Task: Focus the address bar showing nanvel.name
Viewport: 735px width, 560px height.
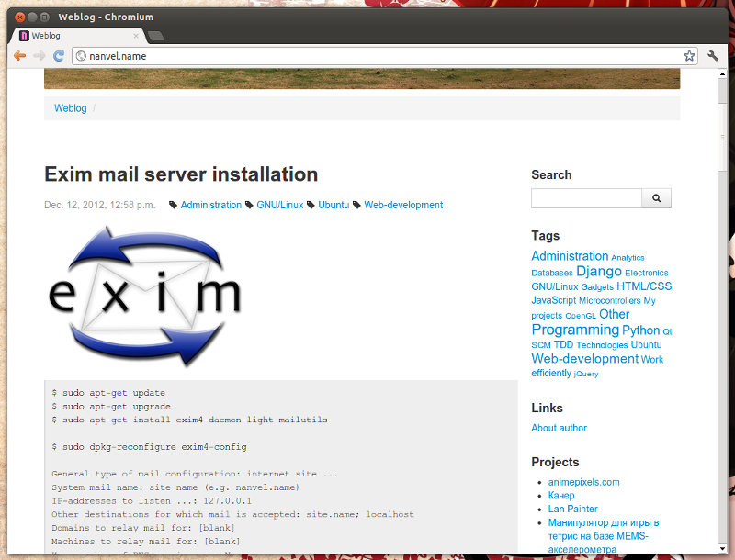Action: pyautogui.click(x=384, y=56)
